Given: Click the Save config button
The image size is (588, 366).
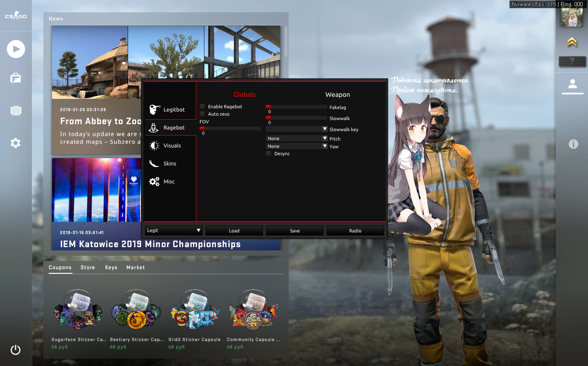Looking at the screenshot, I should click(x=295, y=231).
